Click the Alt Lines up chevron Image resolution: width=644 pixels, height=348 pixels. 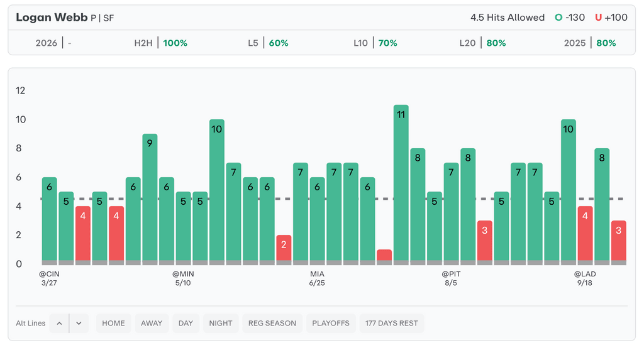[59, 324]
